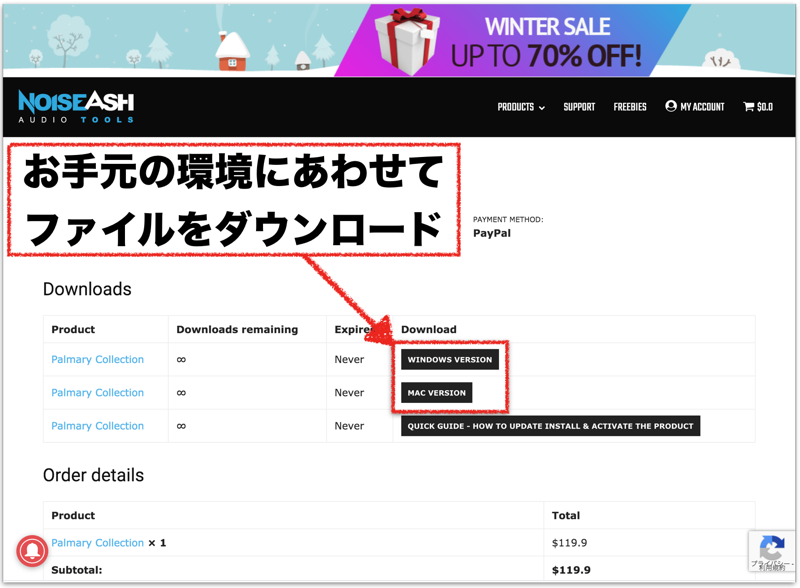Image resolution: width=800 pixels, height=588 pixels.
Task: Open the Support page
Action: (579, 107)
